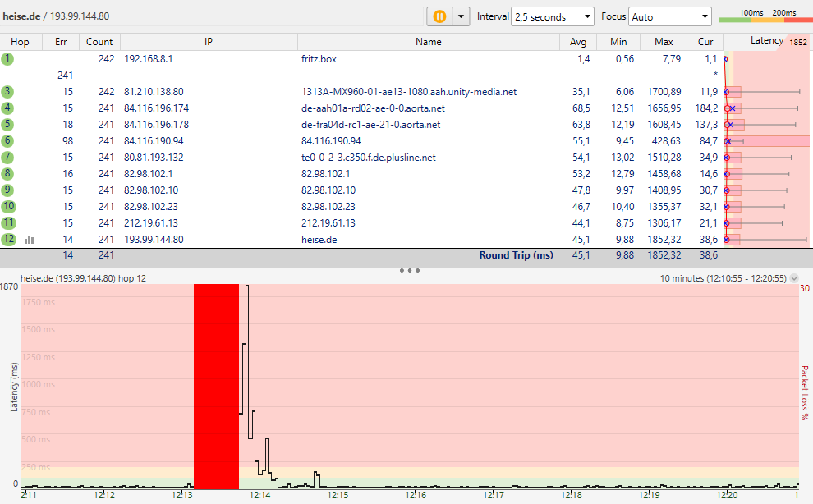Toggle the timeline graph icon on hop 12
The width and height of the screenshot is (813, 504).
pyautogui.click(x=29, y=240)
